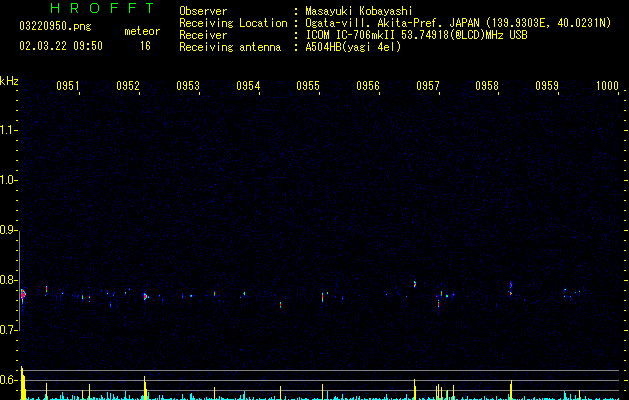Click the 0.7 kHz axis label
This screenshot has height=400, width=629.
8,330
